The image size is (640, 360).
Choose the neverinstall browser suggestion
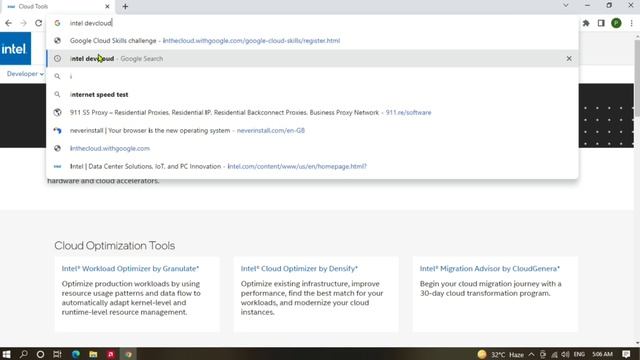[x=312, y=131]
